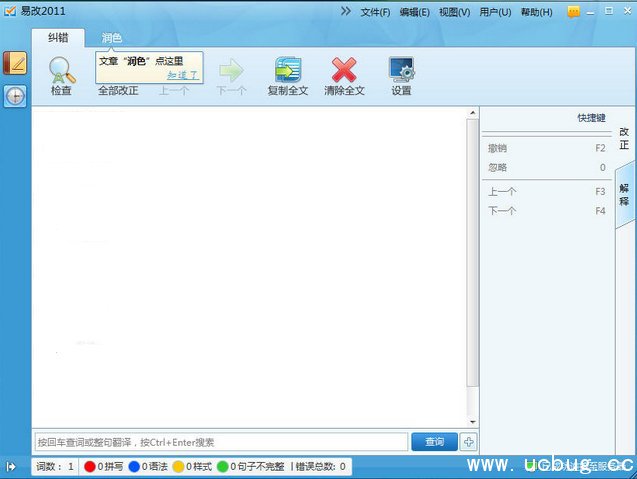637x479 pixels.
Task: Click the 易改2011 app logo icon
Action: click(10, 11)
